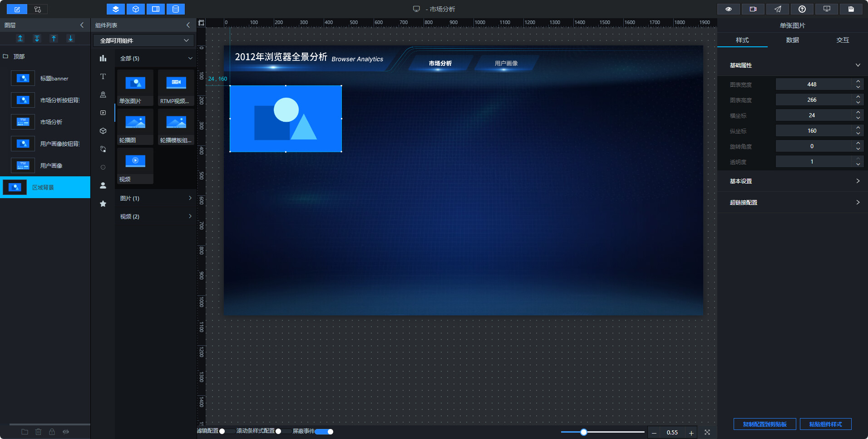Click the 复制配置到剪贴板 button
This screenshot has width=868, height=439.
pos(765,424)
